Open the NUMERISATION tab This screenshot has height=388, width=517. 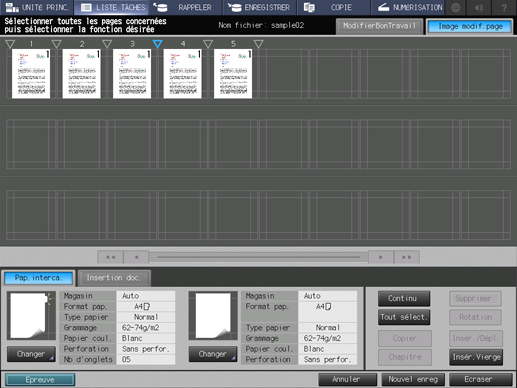[410, 7]
